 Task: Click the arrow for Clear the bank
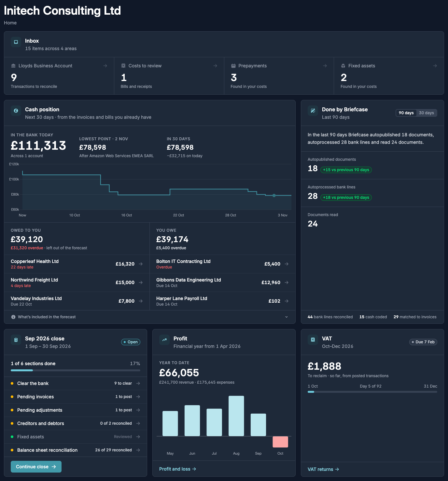coord(138,383)
